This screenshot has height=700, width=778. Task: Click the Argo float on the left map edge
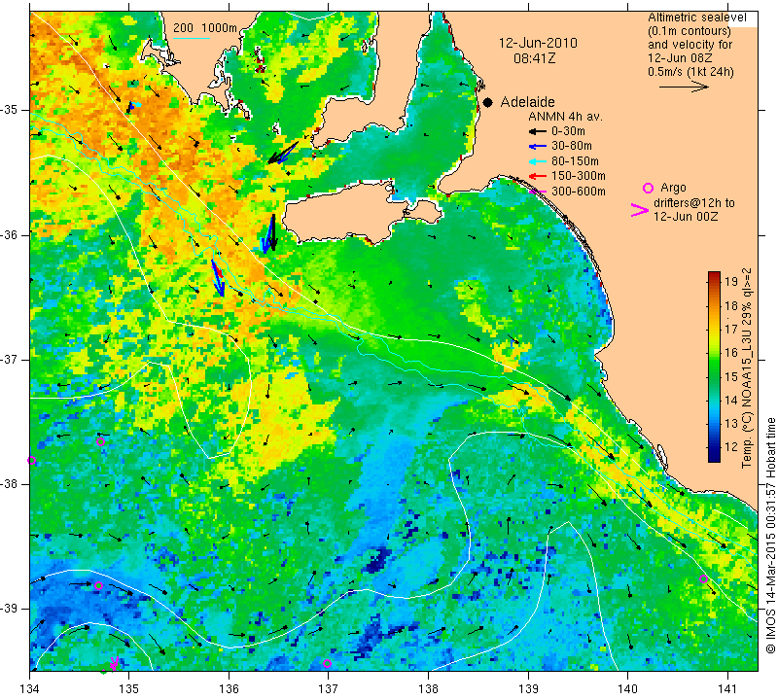[32, 461]
